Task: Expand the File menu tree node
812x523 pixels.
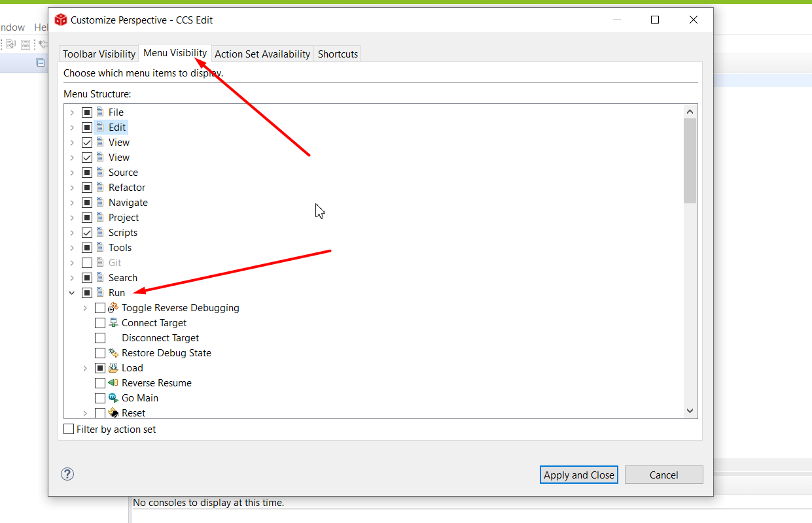Action: point(72,112)
